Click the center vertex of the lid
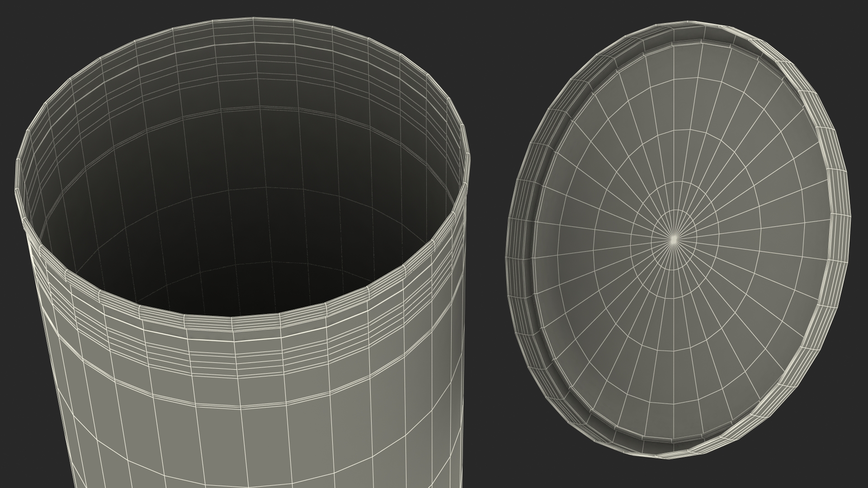The height and width of the screenshot is (488, 868). (674, 240)
